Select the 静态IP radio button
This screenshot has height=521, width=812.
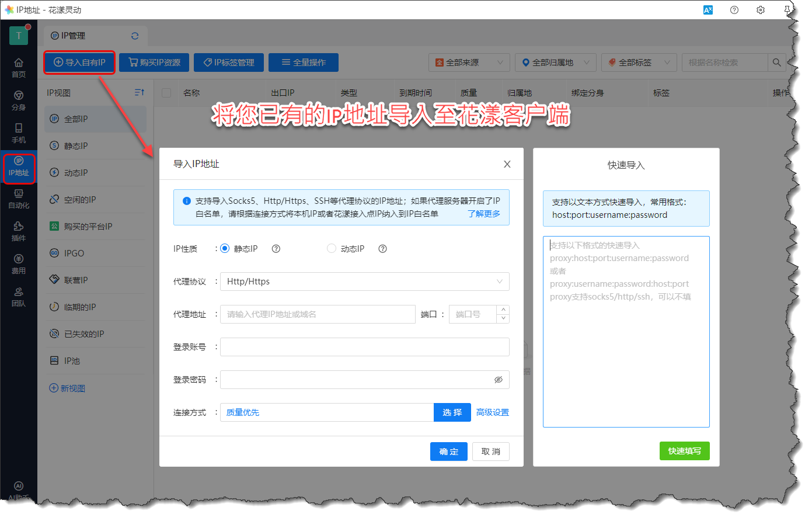pos(225,249)
